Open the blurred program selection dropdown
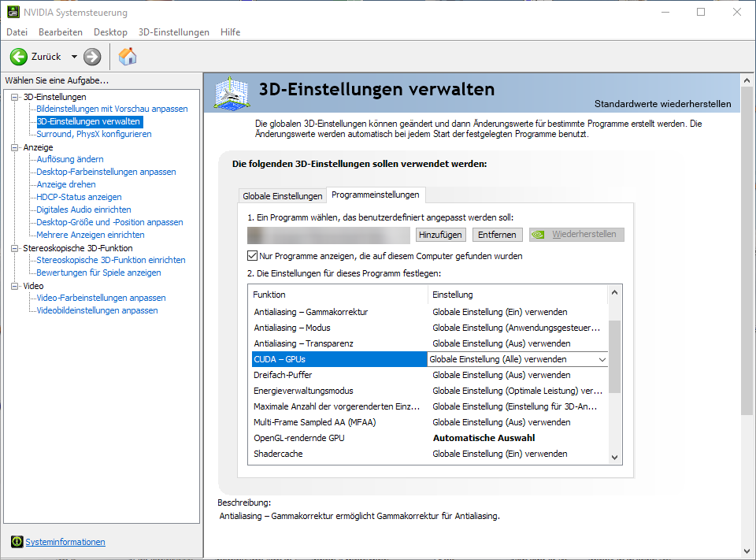756x560 pixels. point(328,235)
